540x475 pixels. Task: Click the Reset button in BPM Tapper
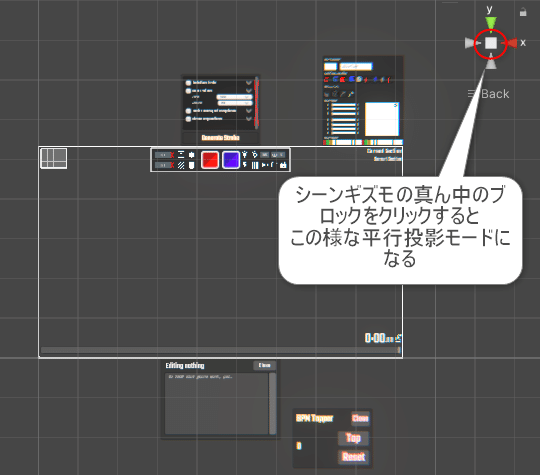353,457
